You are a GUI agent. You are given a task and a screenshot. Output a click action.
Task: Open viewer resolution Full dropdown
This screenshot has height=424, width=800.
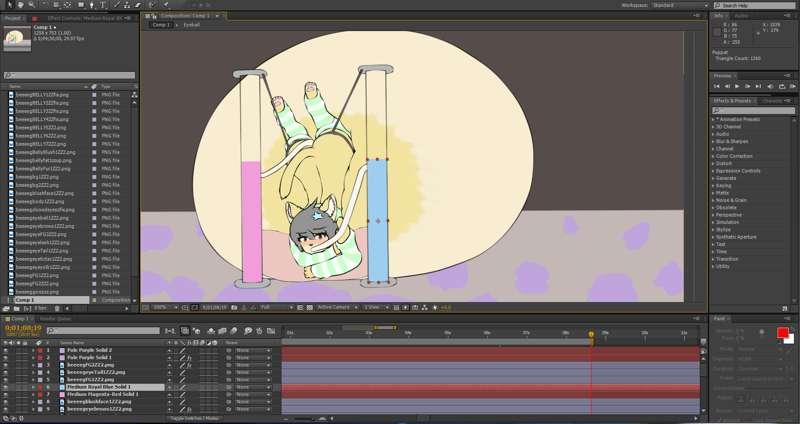click(277, 308)
